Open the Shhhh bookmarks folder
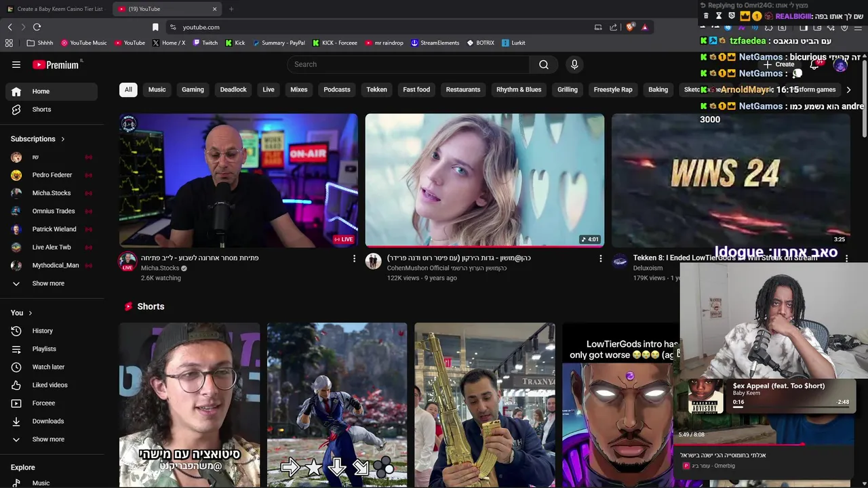868x488 pixels. click(40, 43)
